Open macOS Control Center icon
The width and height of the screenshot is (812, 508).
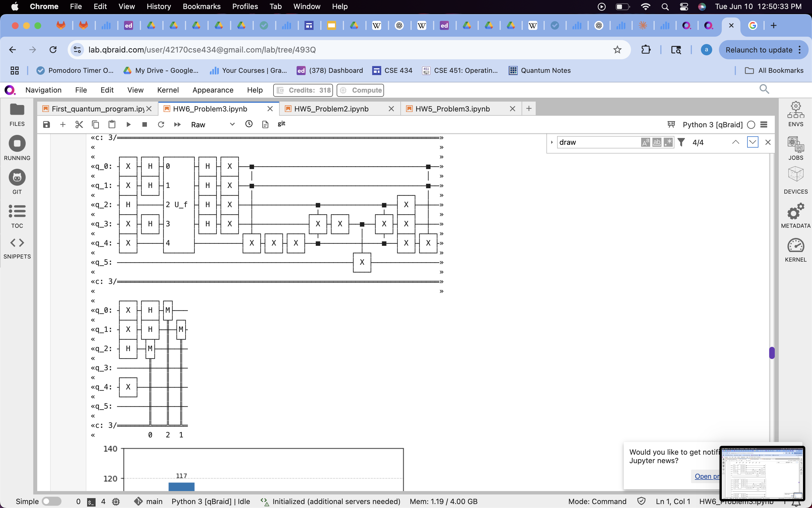click(683, 6)
